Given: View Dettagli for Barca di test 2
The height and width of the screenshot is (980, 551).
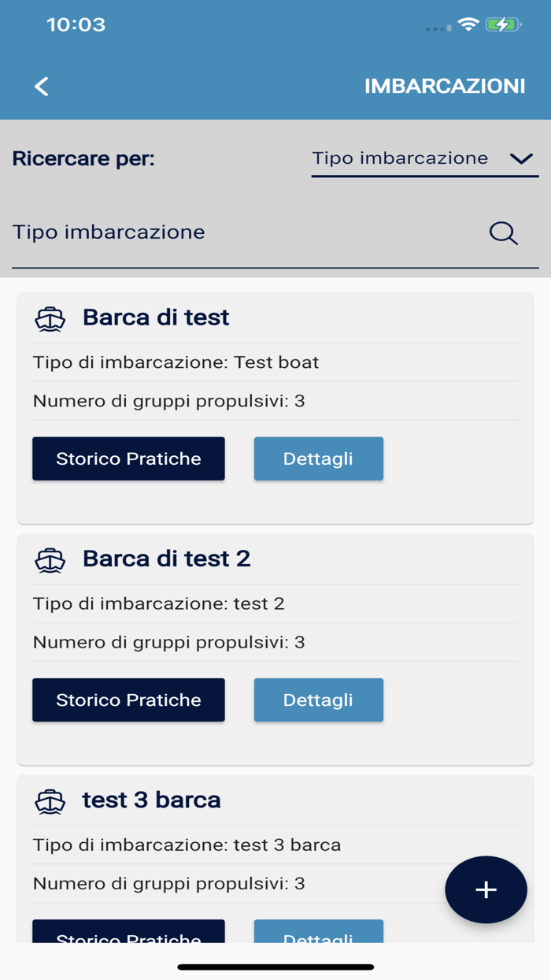Looking at the screenshot, I should pyautogui.click(x=318, y=700).
